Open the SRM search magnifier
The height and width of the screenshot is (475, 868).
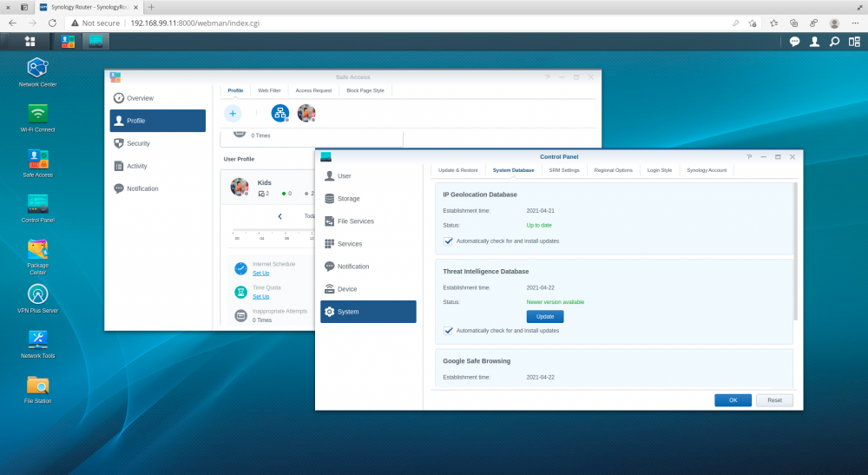pos(834,42)
